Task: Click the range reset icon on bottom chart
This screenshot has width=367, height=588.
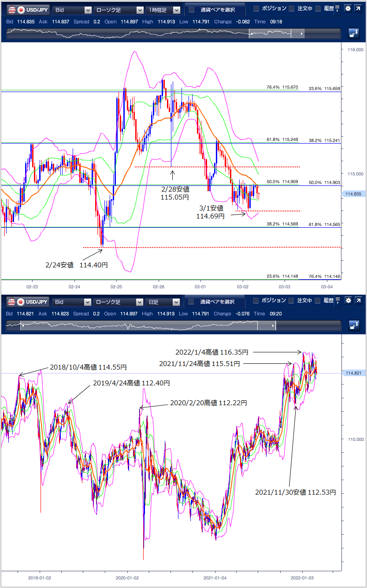Action: tap(353, 325)
